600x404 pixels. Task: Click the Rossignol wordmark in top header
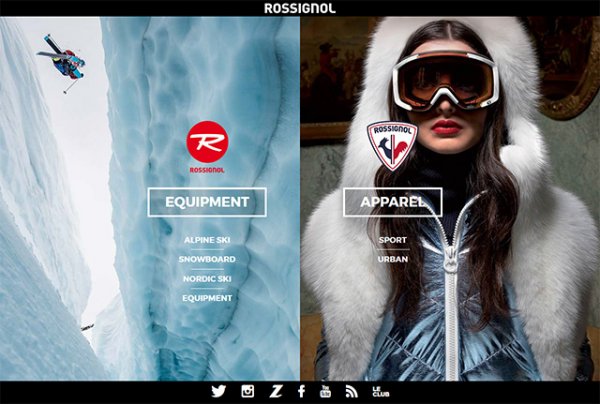(300, 8)
